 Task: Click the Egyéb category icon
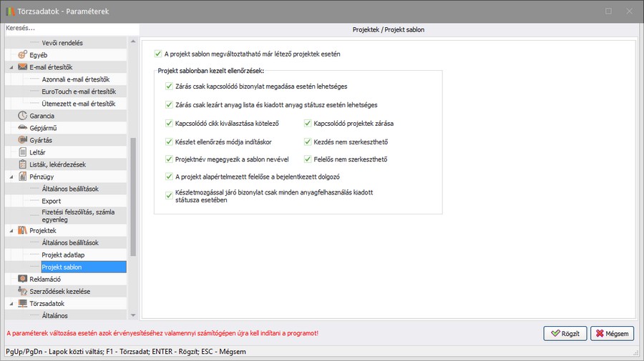coord(22,55)
